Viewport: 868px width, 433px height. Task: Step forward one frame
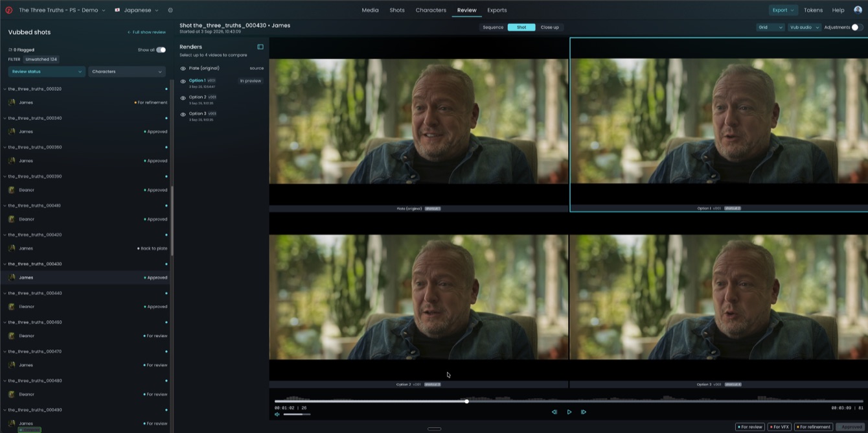click(x=584, y=412)
